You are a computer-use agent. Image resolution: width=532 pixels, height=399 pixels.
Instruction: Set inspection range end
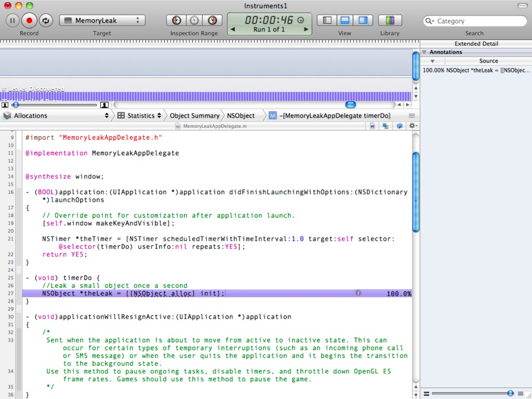212,21
